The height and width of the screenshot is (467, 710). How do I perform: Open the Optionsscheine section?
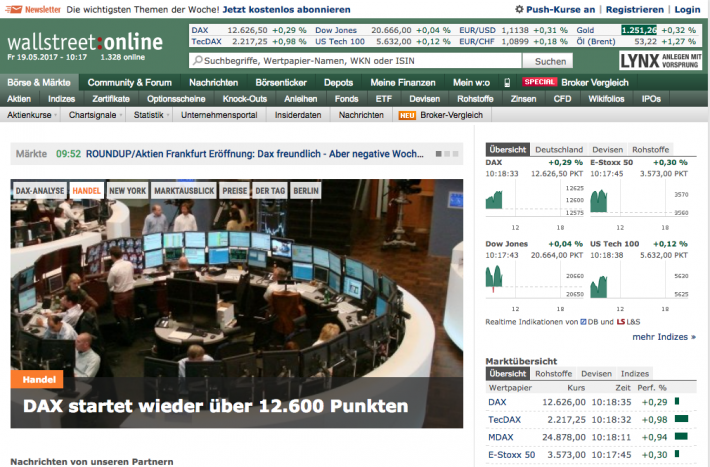[x=176, y=99]
